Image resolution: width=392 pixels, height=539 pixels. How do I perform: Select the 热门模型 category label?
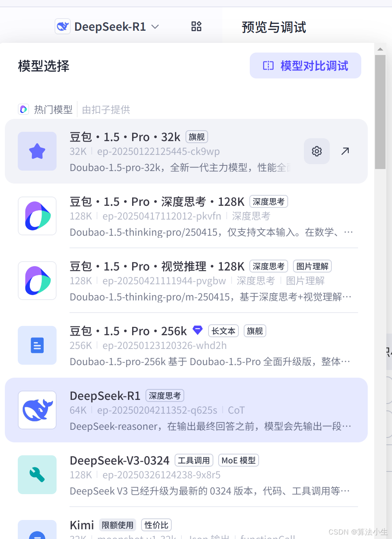pos(53,110)
